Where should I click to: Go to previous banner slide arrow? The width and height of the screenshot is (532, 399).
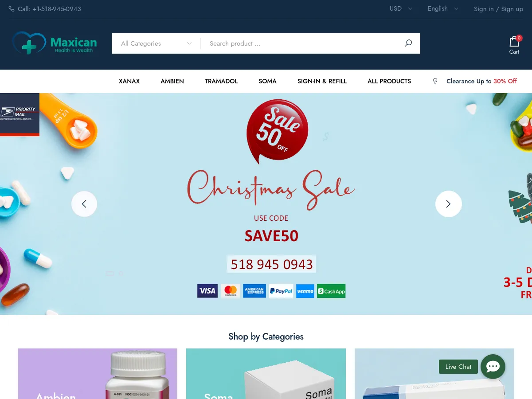click(x=84, y=204)
